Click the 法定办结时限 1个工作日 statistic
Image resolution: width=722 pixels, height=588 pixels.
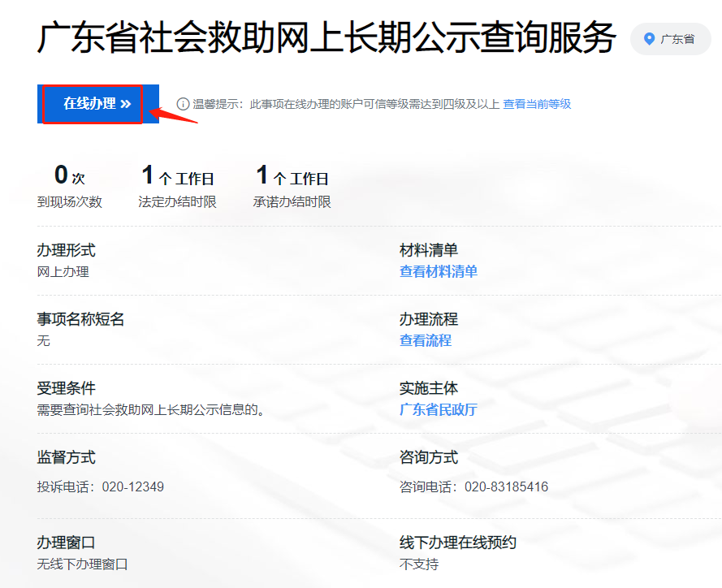point(178,186)
